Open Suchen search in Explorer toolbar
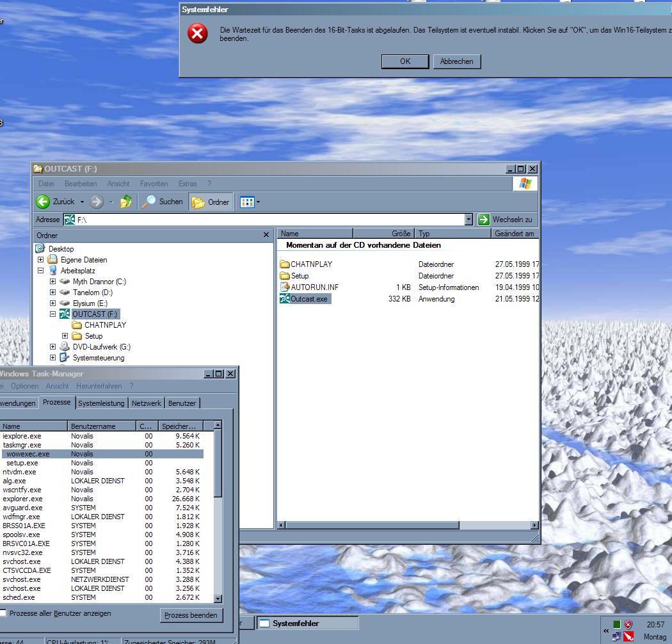Screen dimensions: 672x644 tap(162, 202)
